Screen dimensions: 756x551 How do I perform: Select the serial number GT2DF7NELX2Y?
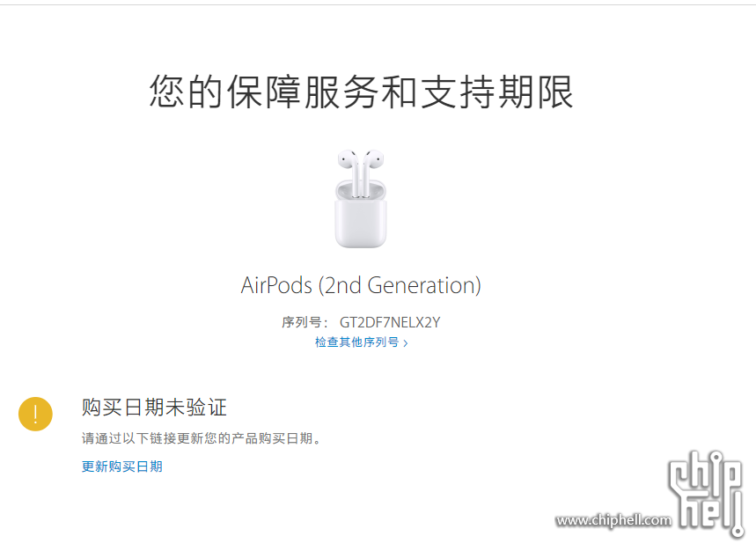pos(390,322)
